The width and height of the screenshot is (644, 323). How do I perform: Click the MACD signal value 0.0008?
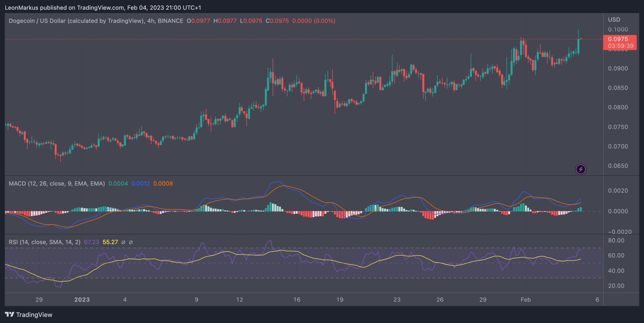(163, 184)
